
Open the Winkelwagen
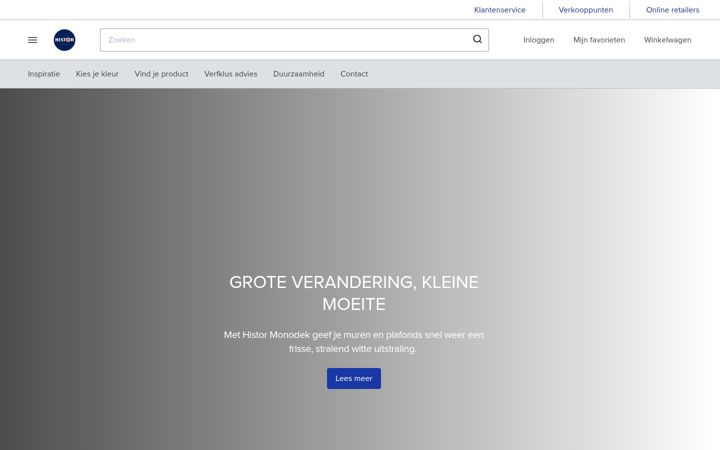[667, 40]
